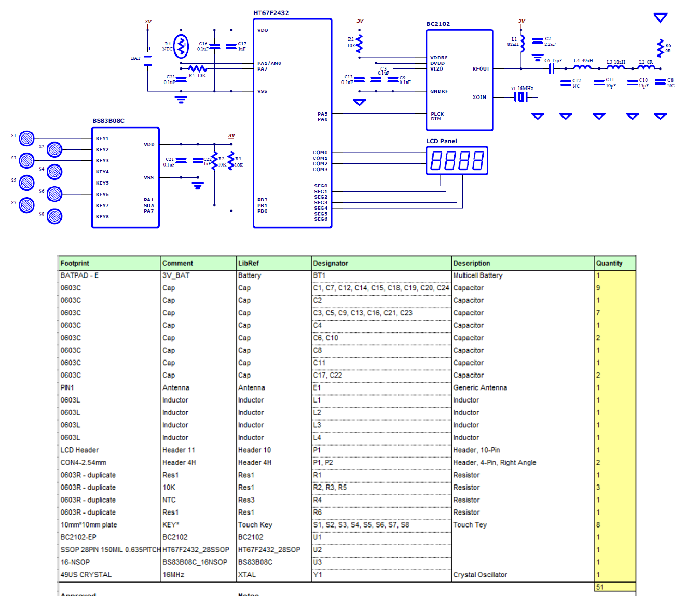
Task: Click touch pad S1 symbol
Action: 26,138
